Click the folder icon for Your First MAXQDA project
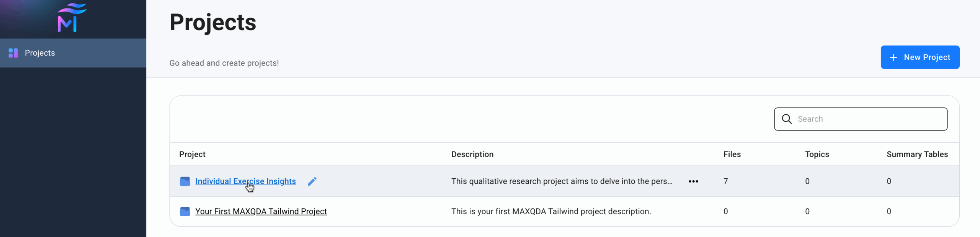This screenshot has height=237, width=980. point(185,211)
